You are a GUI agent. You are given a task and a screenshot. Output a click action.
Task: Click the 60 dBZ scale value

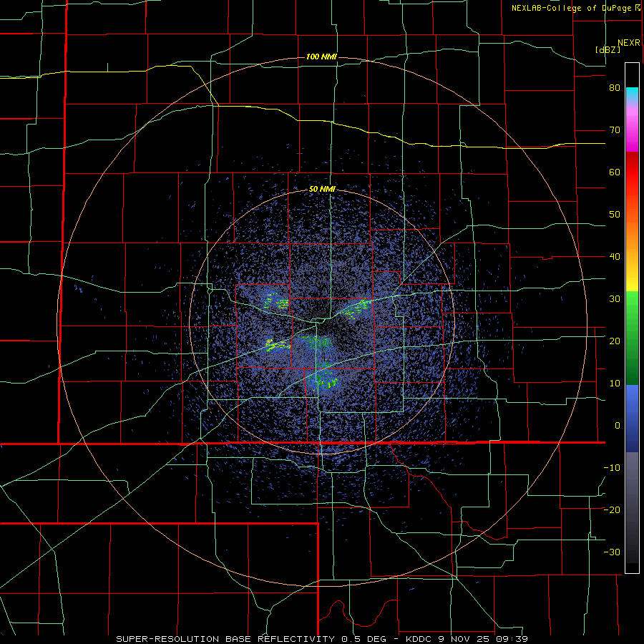click(x=615, y=172)
